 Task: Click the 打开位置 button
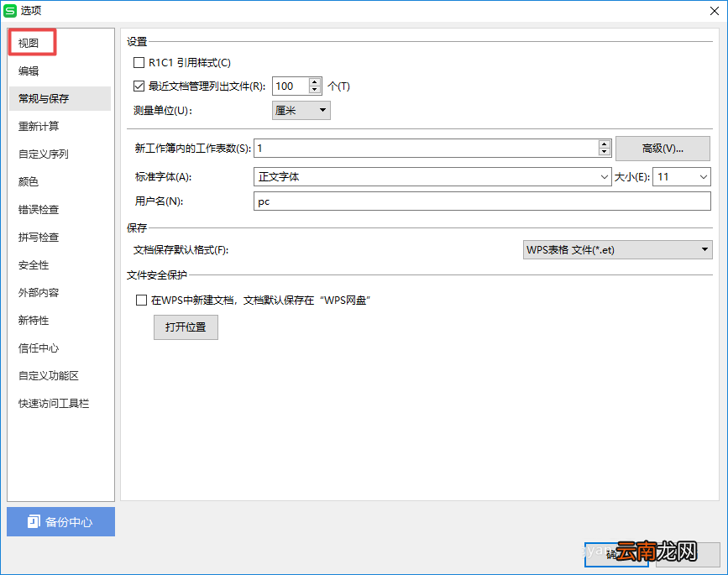pos(186,327)
